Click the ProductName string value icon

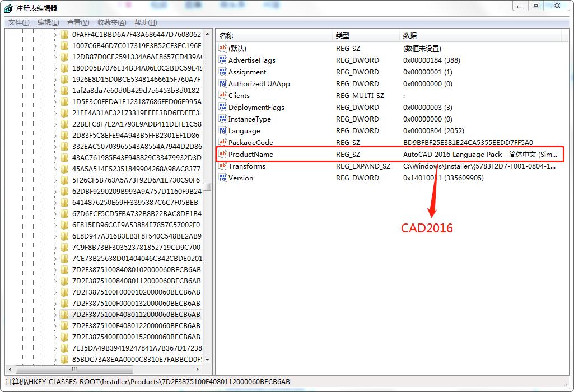pyautogui.click(x=223, y=154)
